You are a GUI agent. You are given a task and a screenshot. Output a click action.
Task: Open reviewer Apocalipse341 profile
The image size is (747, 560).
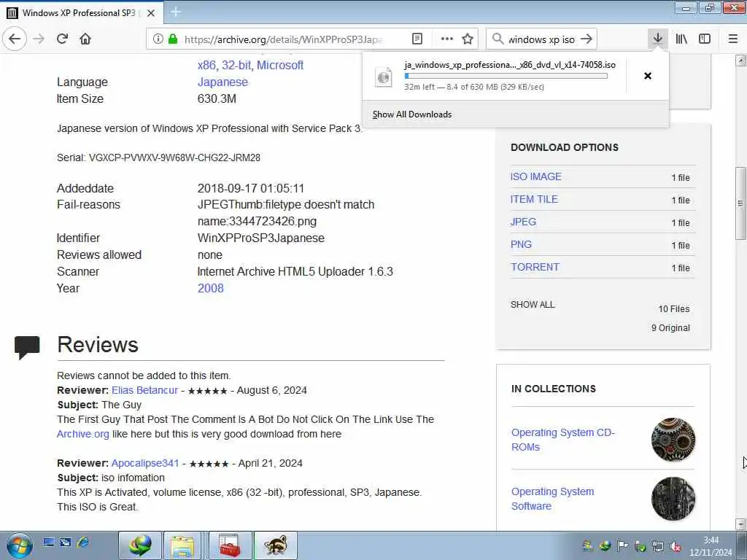145,463
